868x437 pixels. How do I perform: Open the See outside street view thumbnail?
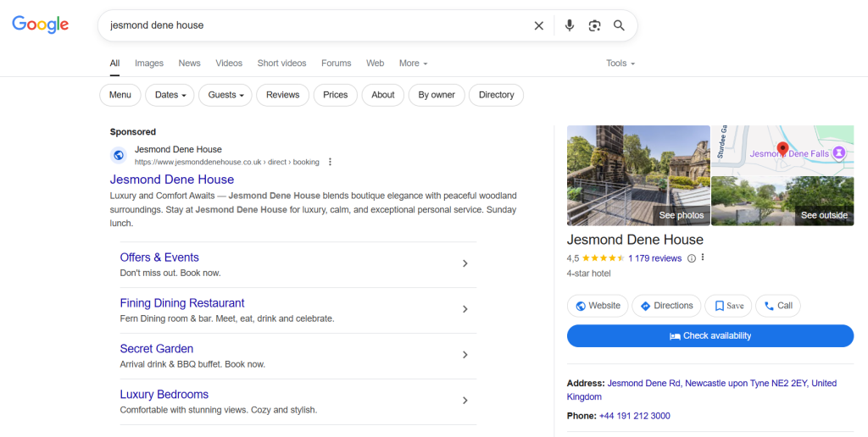(x=782, y=201)
